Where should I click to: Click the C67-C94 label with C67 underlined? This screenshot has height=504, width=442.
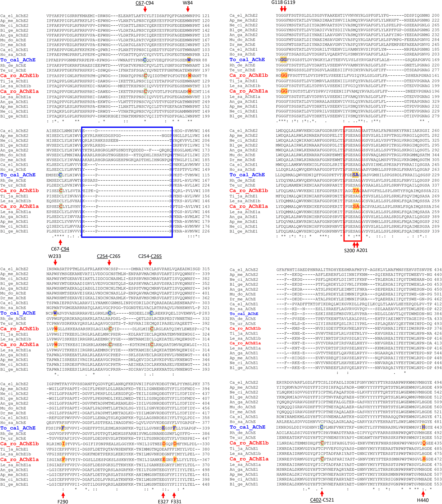(145, 3)
